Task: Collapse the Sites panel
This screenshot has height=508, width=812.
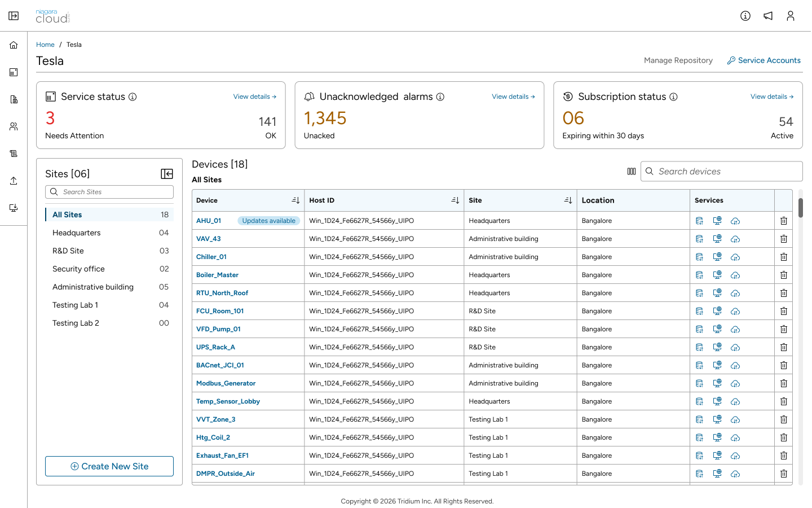Action: click(x=167, y=174)
